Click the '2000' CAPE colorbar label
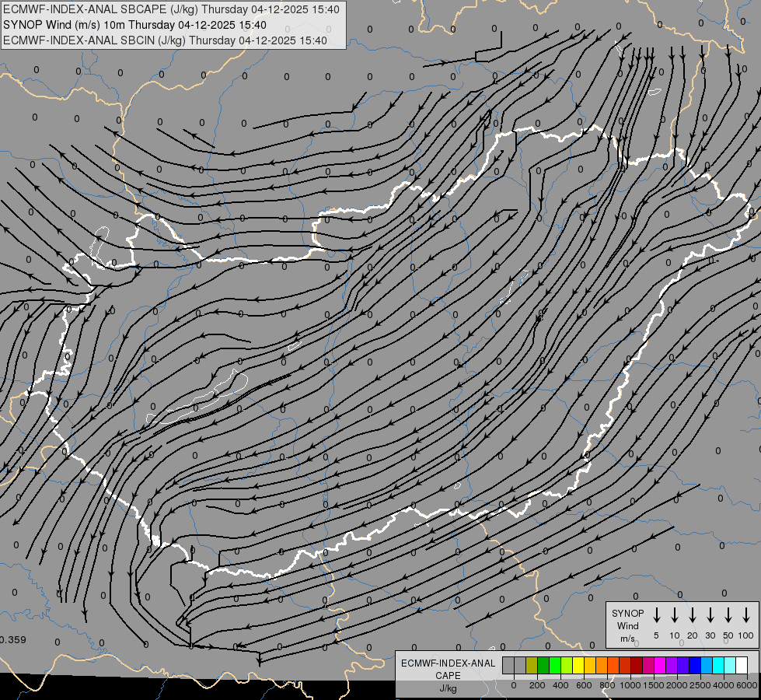 coord(677,685)
